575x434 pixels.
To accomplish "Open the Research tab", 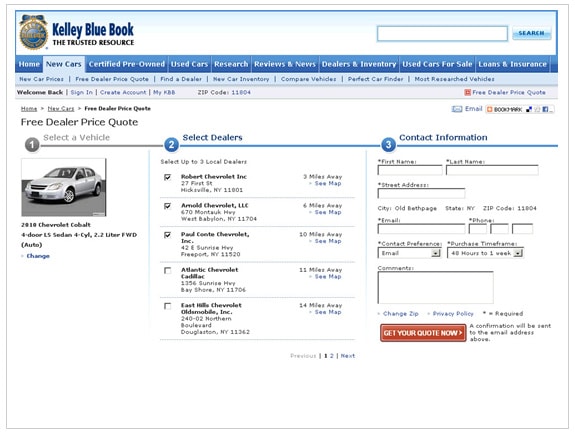I will pyautogui.click(x=231, y=64).
